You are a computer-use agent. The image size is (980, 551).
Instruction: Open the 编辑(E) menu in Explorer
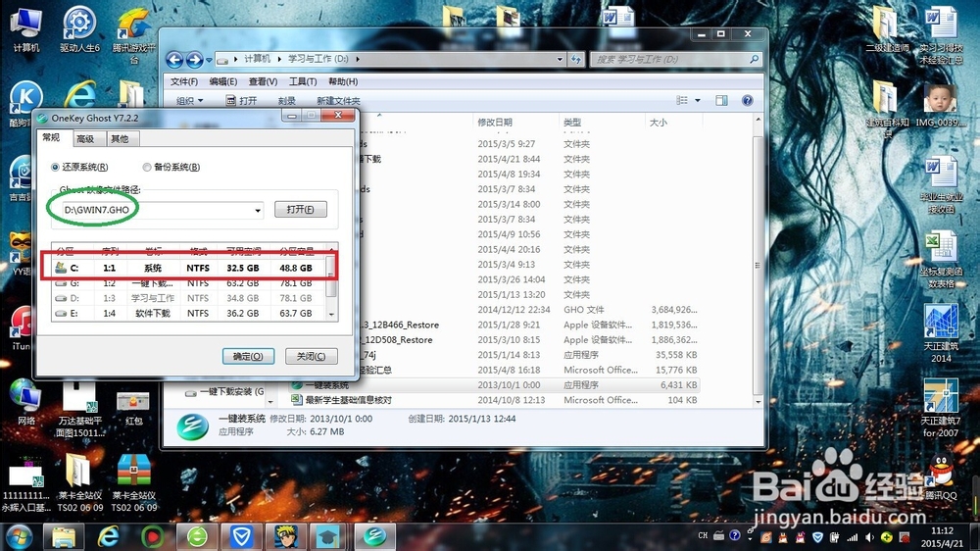click(223, 82)
